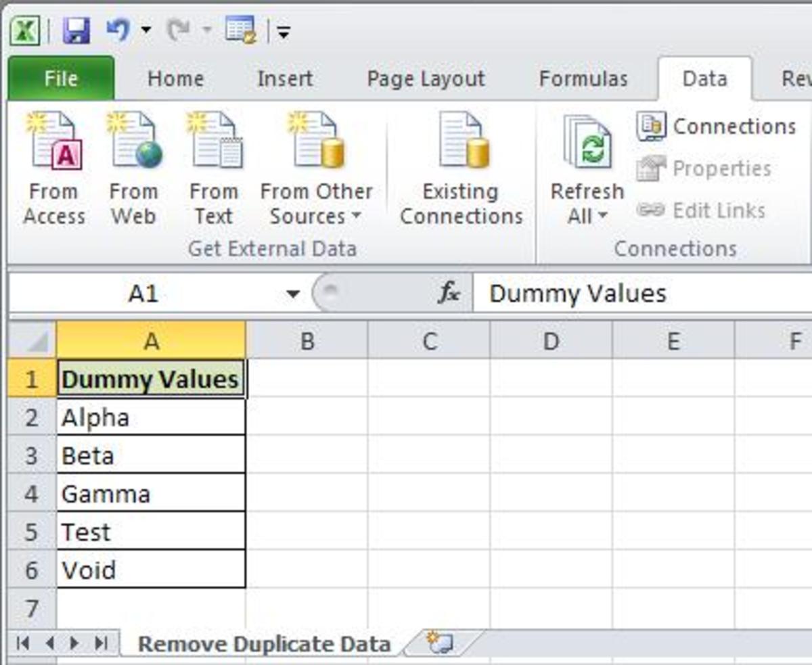Import data From Access
Viewport: 812px width, 665px height.
(x=53, y=166)
